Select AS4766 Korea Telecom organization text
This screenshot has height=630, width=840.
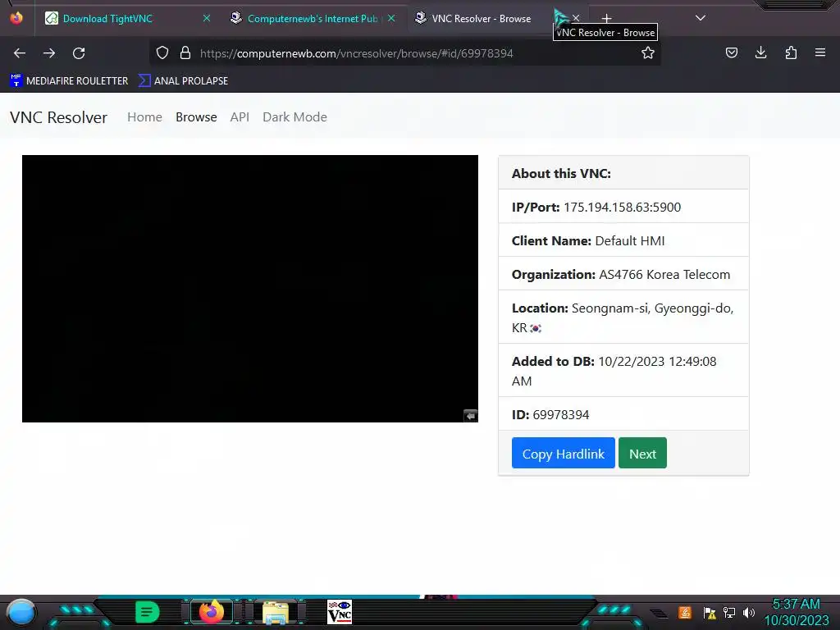coord(664,274)
